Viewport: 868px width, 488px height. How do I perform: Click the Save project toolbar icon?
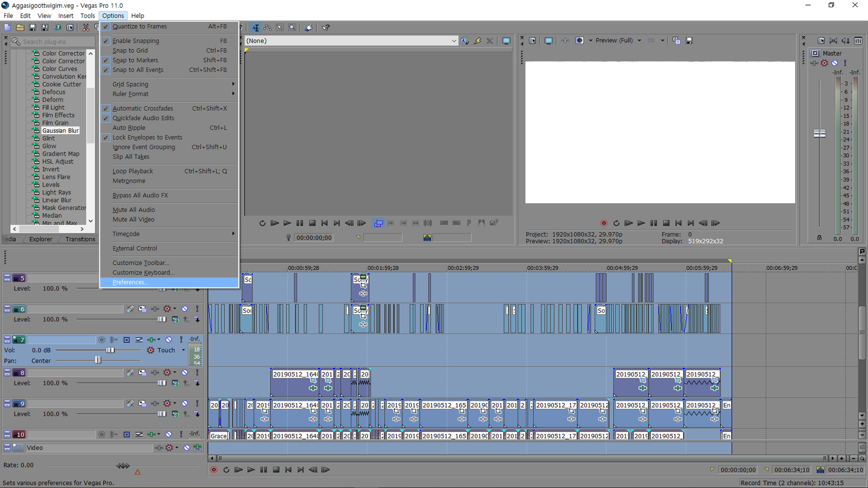[x=33, y=28]
